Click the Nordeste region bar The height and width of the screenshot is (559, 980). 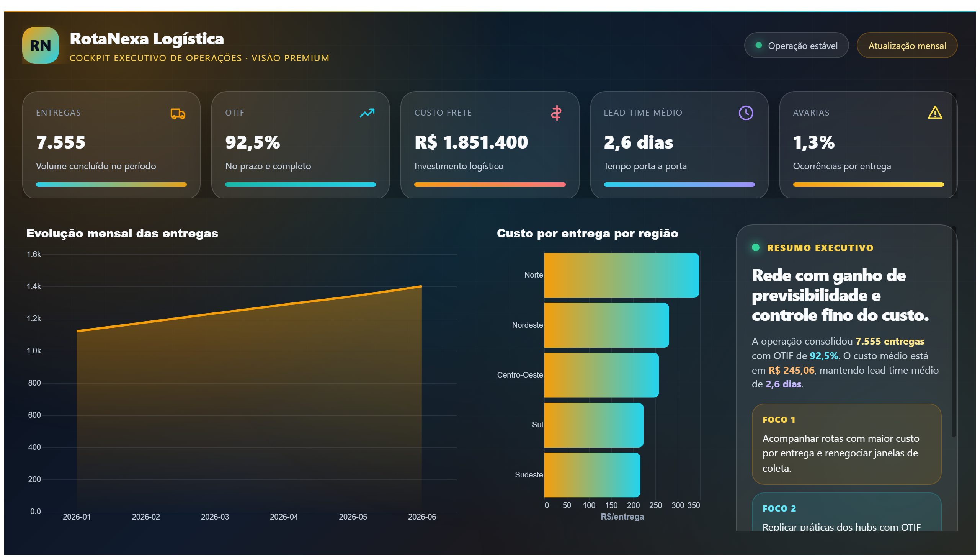(606, 325)
